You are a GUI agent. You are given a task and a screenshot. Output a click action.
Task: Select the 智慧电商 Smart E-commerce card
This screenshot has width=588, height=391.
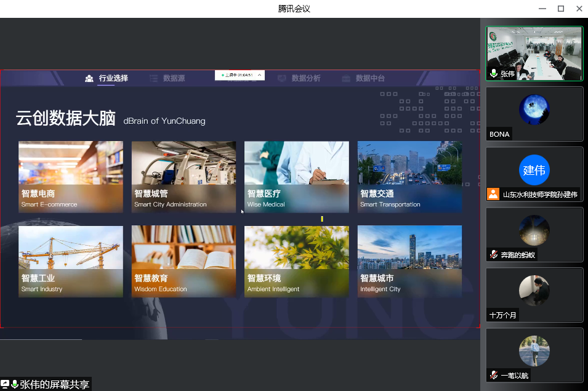pyautogui.click(x=71, y=177)
